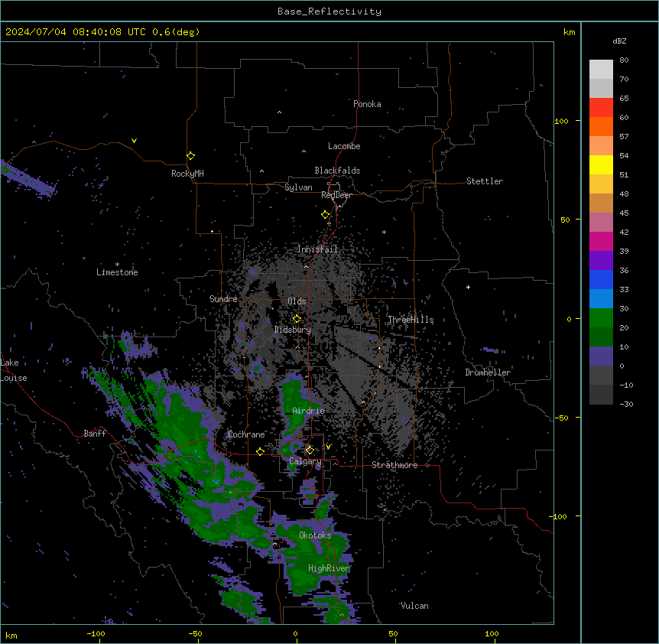Screen dimensions: 659x644
Task: Click the Vulcan label
Action: [415, 606]
